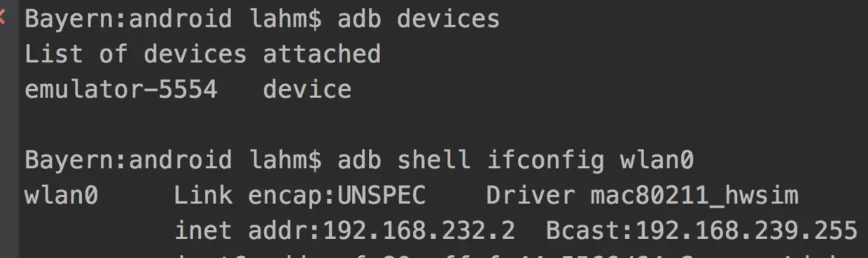Click the 'adb shell ifconfig wlan0' command
This screenshot has height=258, width=868.
[x=515, y=161]
